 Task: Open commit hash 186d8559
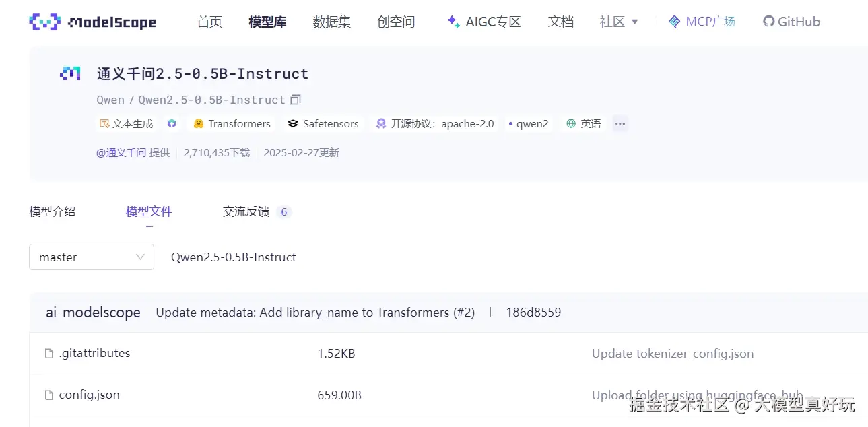point(534,313)
